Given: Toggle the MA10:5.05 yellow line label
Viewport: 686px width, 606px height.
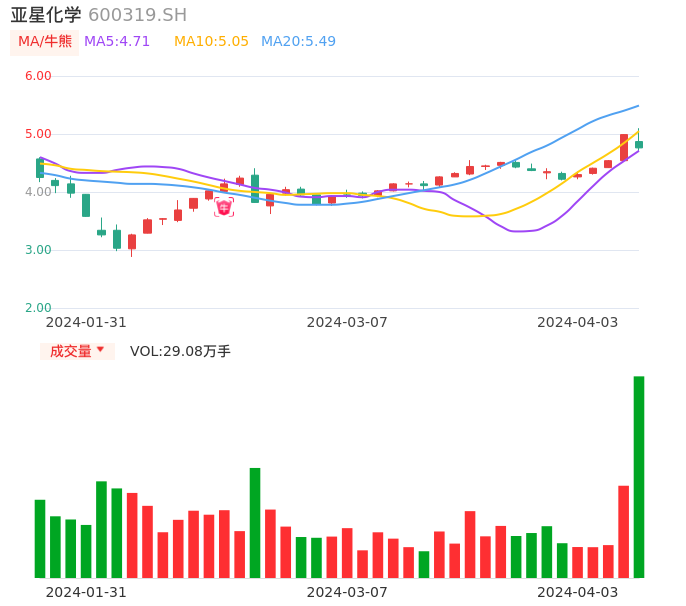Looking at the screenshot, I should coord(211,42).
